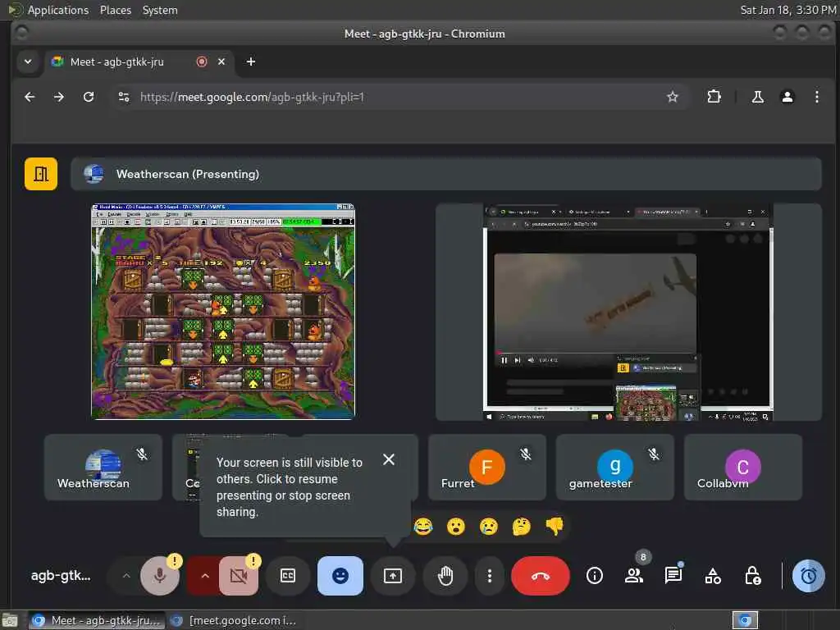Viewport: 840px width, 630px height.
Task: Open Chrome Labs flask icon
Action: pos(757,97)
